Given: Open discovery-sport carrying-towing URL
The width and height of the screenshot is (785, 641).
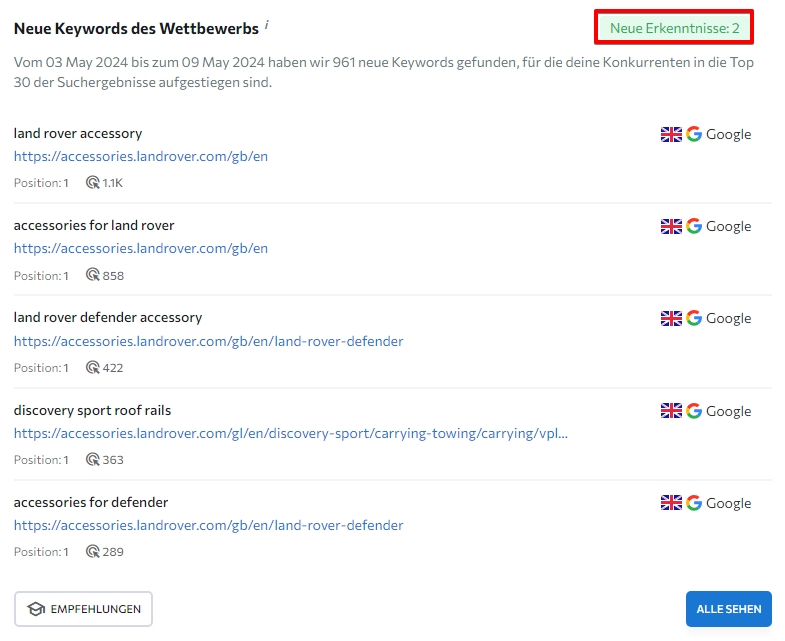Looking at the screenshot, I should click(291, 433).
